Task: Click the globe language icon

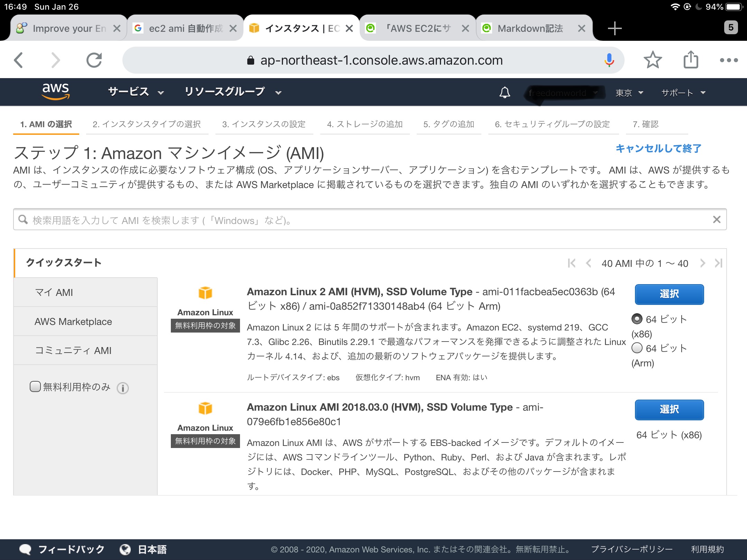Action: coord(125,549)
